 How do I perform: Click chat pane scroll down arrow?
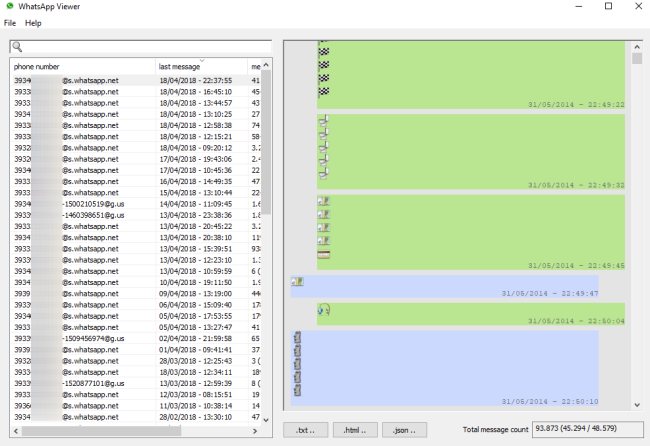[x=637, y=405]
